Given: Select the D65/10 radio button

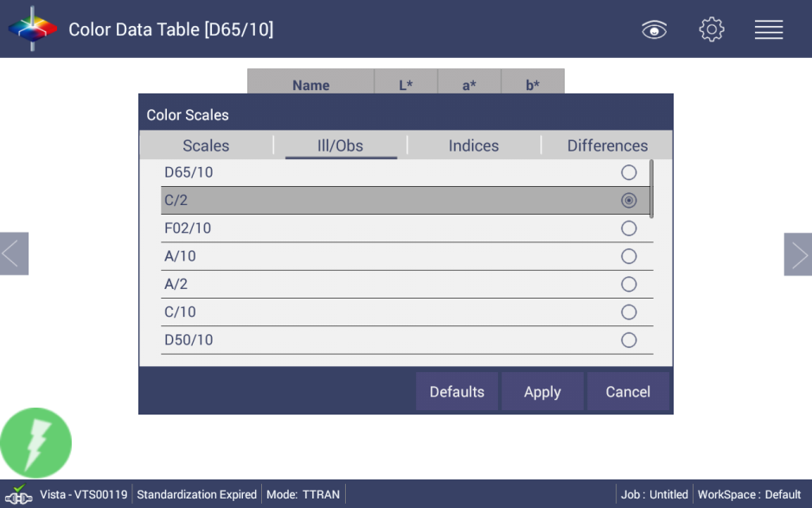Looking at the screenshot, I should (x=629, y=173).
